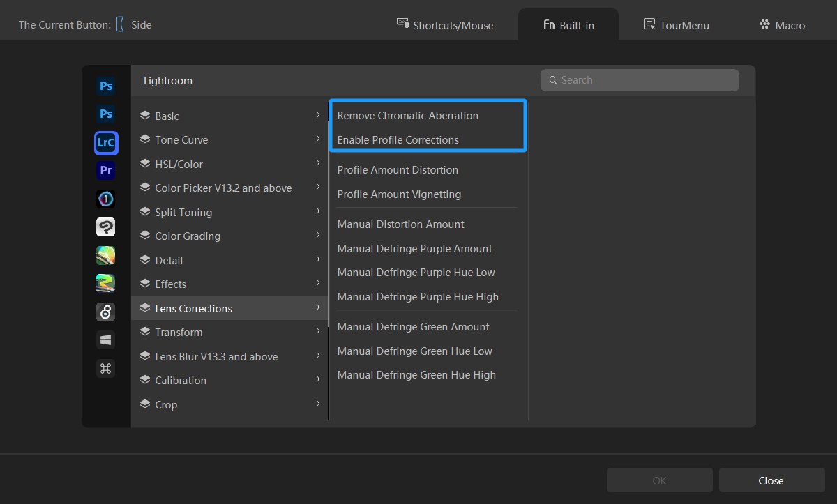
Task: Click the layers icon beside Transform
Action: click(x=145, y=332)
